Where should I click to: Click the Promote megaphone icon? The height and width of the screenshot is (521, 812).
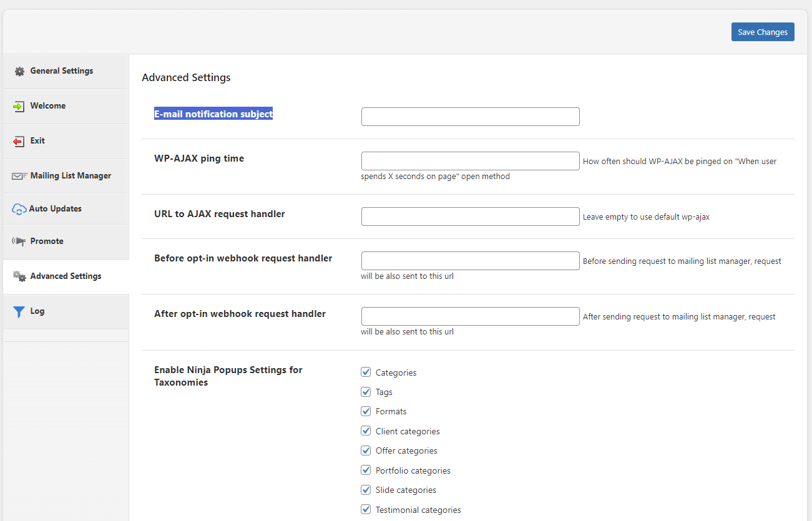pos(19,241)
